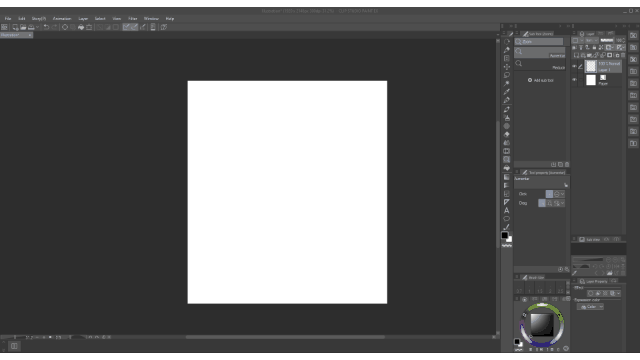Screen dimensions: 640x360
Task: Click Add sub tool
Action: point(541,80)
